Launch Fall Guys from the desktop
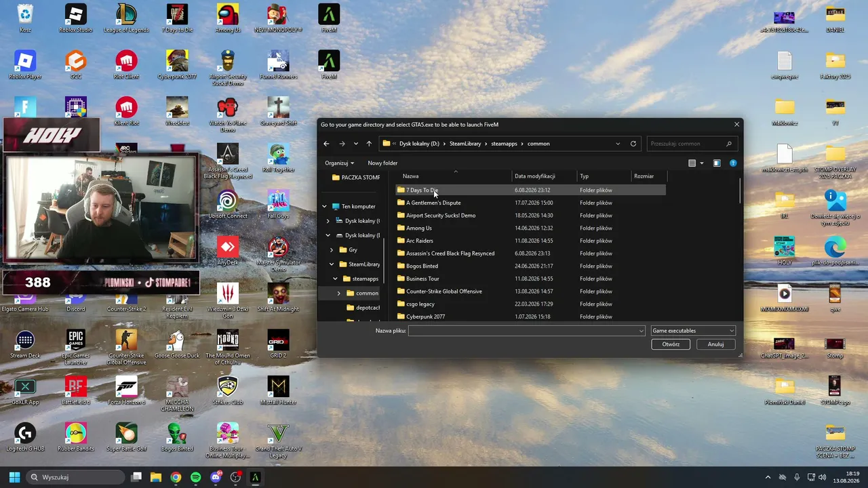Screen dimensions: 868x488 pyautogui.click(x=278, y=204)
